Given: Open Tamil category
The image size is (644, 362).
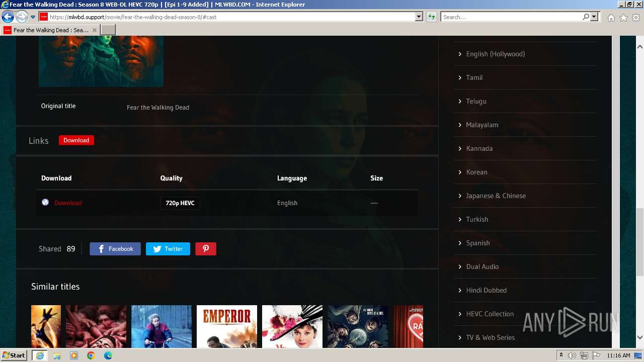Looking at the screenshot, I should 474,77.
